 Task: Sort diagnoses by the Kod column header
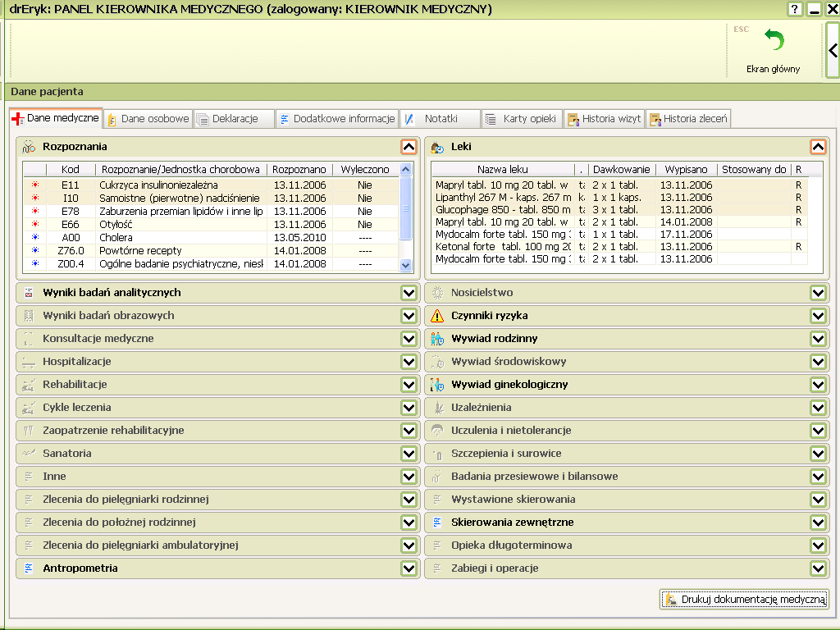click(71, 170)
